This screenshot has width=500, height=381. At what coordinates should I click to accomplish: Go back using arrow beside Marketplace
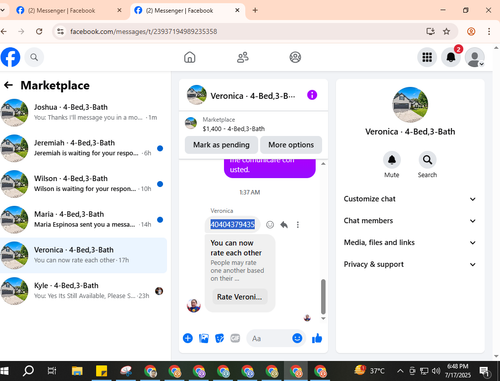[8, 85]
